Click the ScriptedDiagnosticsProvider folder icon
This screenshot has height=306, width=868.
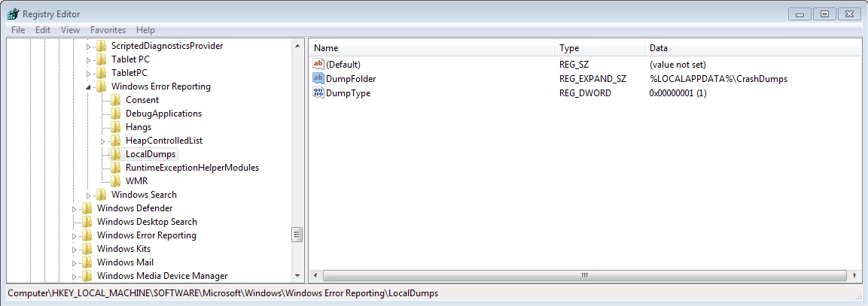(101, 46)
